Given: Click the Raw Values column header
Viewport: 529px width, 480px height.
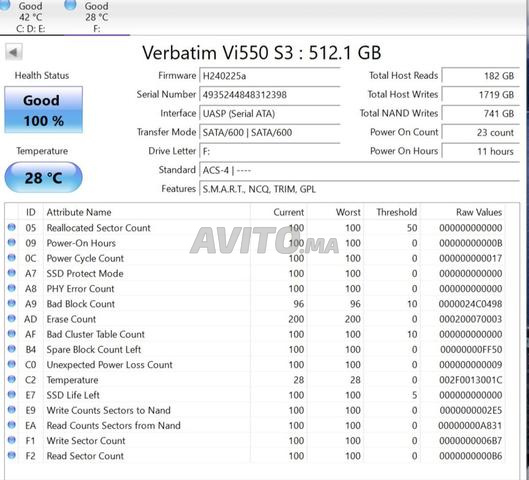Looking at the screenshot, I should click(x=463, y=212).
